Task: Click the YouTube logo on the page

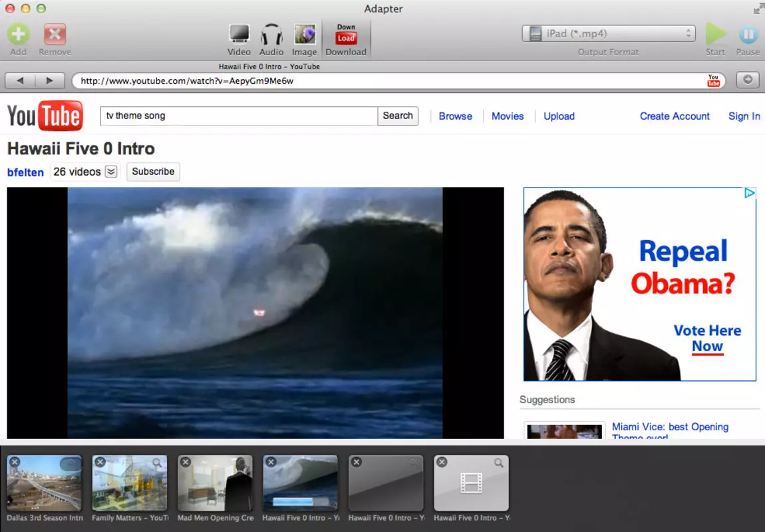Action: point(45,116)
